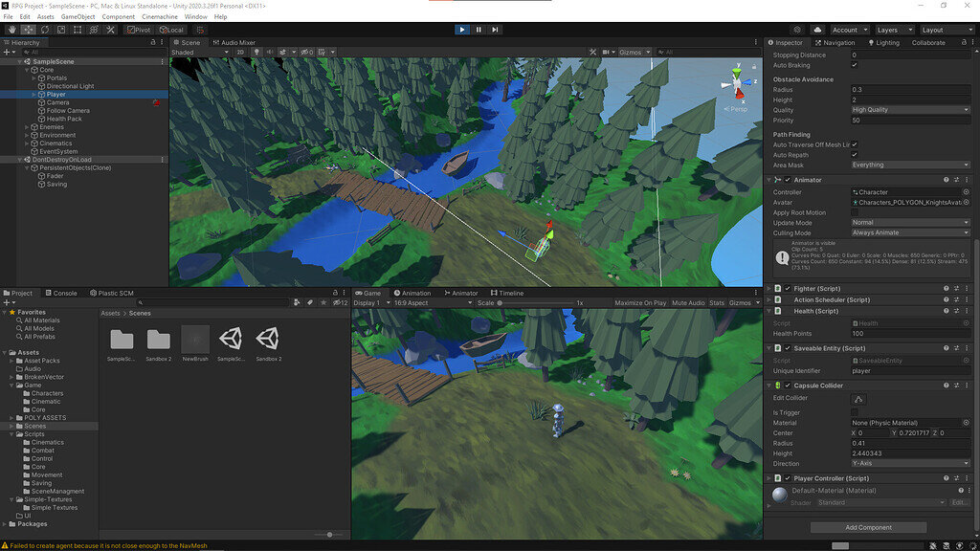Screen dimensions: 980x551
Task: Open the Update Mode dropdown
Action: [x=910, y=222]
